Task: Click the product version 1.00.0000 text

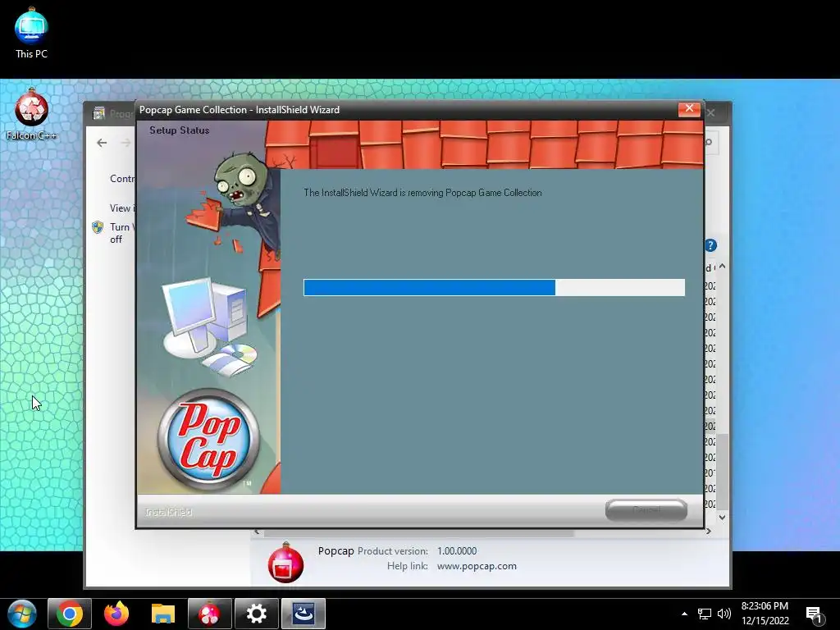Action: [x=456, y=550]
